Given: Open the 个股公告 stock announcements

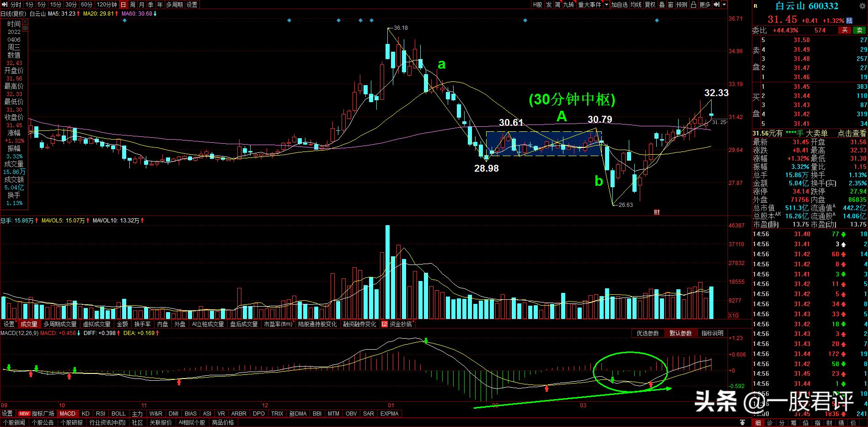Looking at the screenshot, I should [43, 422].
